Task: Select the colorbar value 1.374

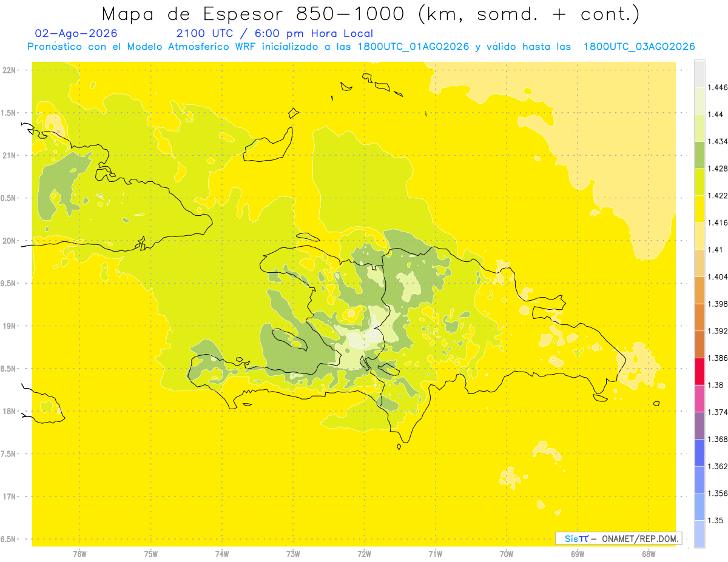Action: [718, 412]
